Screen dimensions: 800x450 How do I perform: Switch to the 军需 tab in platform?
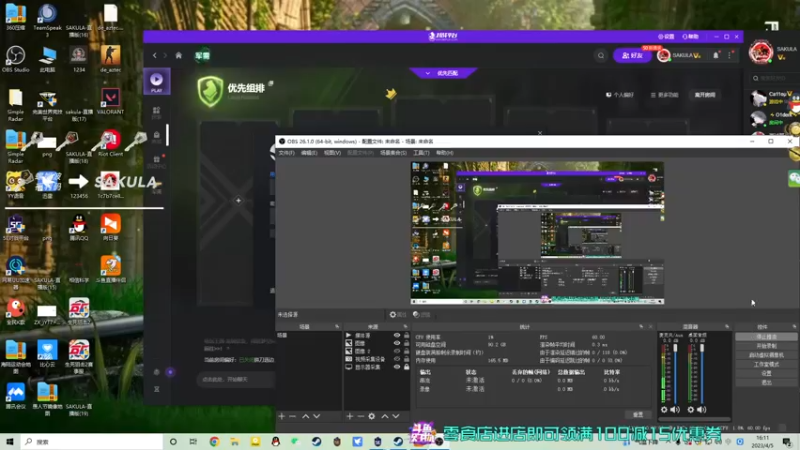pos(203,55)
